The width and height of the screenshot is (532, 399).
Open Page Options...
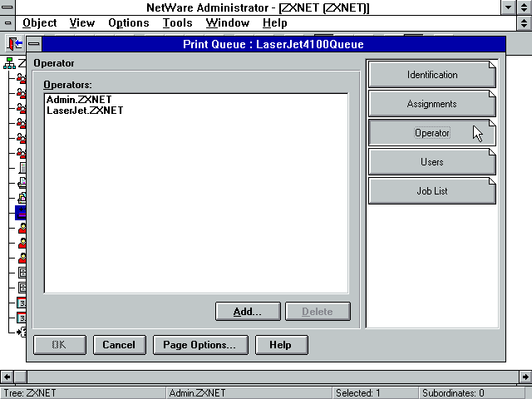pos(200,345)
